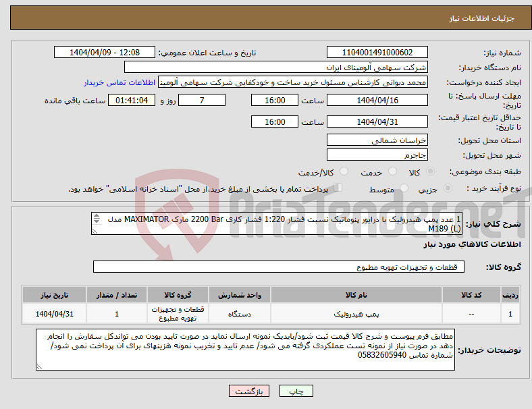Click the بازگشت (back) button
532x409 pixels.
pyautogui.click(x=249, y=391)
